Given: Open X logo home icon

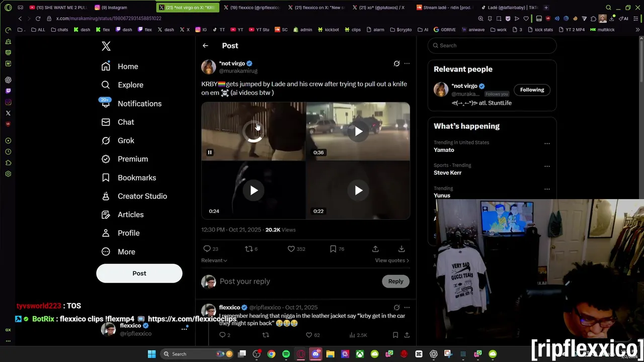Looking at the screenshot, I should point(106,46).
